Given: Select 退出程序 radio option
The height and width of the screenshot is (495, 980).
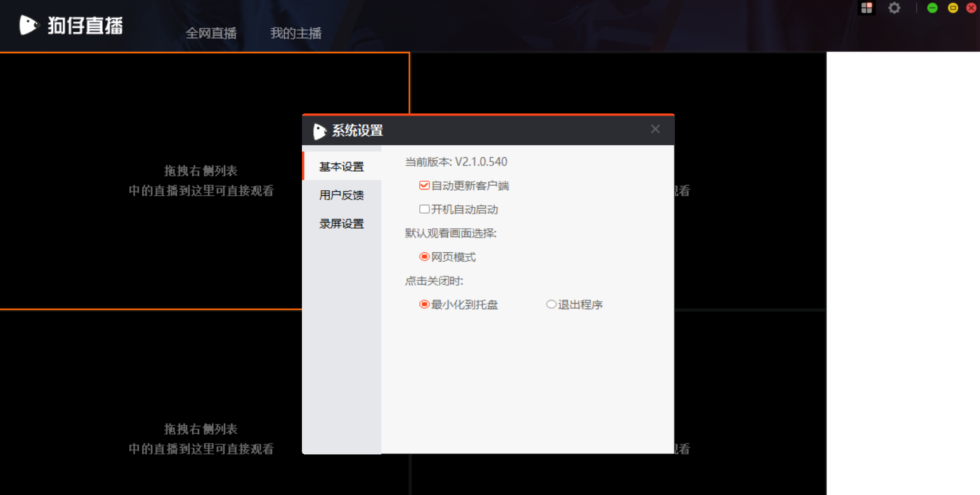Looking at the screenshot, I should [551, 304].
